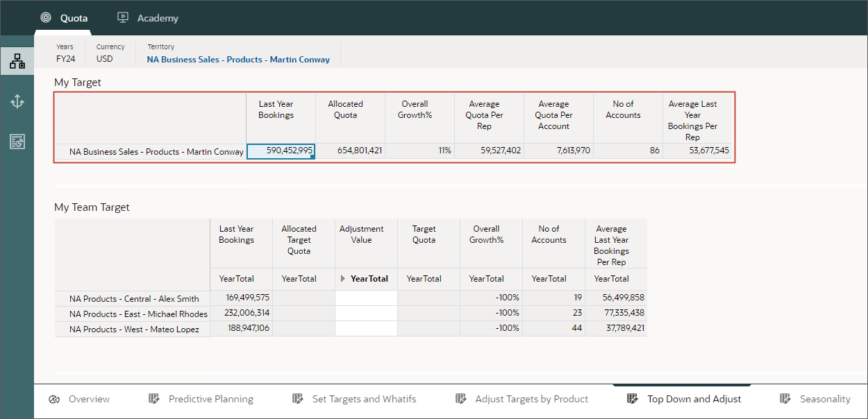Click the Set Targets and Whatifs icon
The height and width of the screenshot is (419, 868).
tap(298, 399)
